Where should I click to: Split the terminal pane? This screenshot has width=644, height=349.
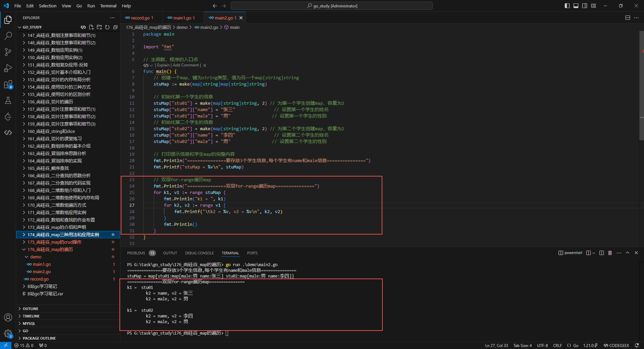(x=601, y=253)
